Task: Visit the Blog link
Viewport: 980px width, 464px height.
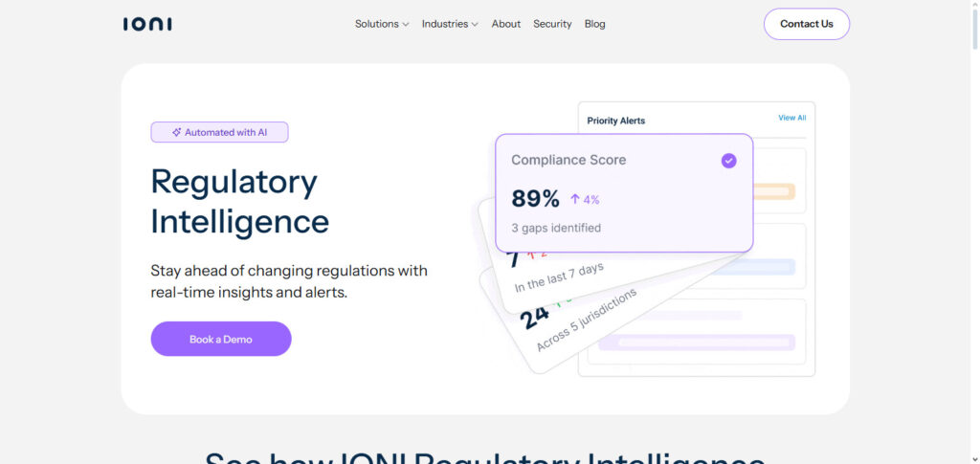Action: (x=595, y=24)
